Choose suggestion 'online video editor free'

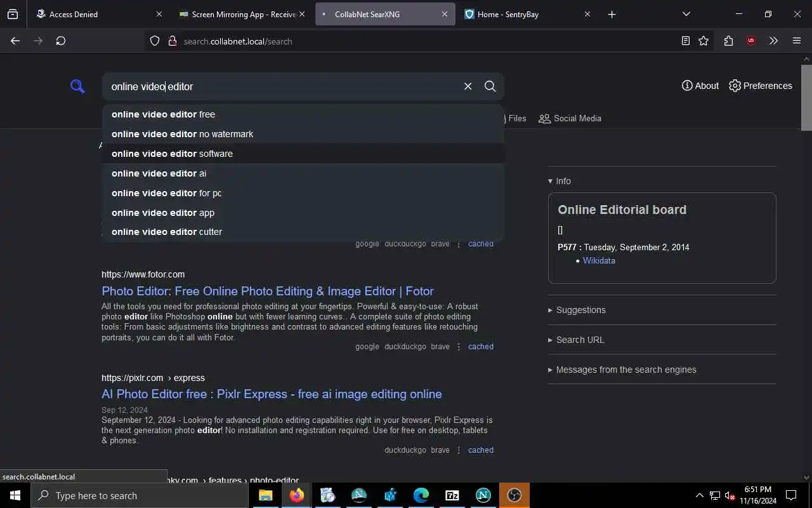tap(303, 114)
